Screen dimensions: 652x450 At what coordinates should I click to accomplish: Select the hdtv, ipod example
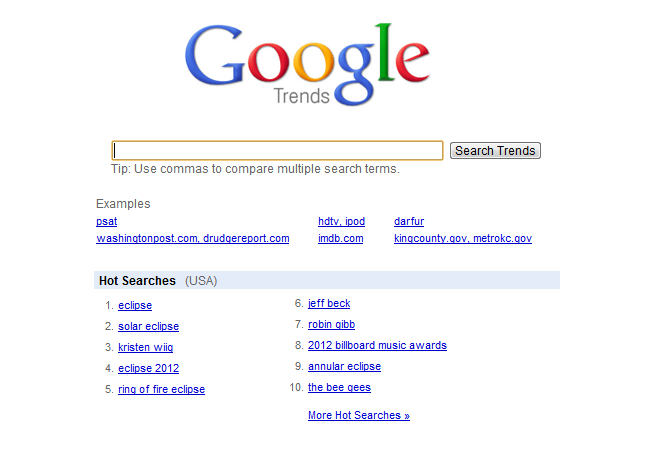341,221
